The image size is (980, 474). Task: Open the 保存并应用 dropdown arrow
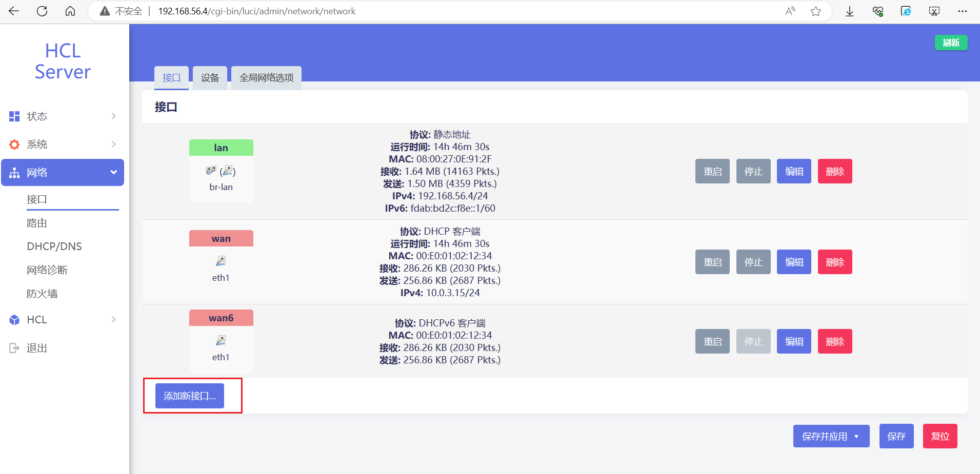click(x=855, y=436)
